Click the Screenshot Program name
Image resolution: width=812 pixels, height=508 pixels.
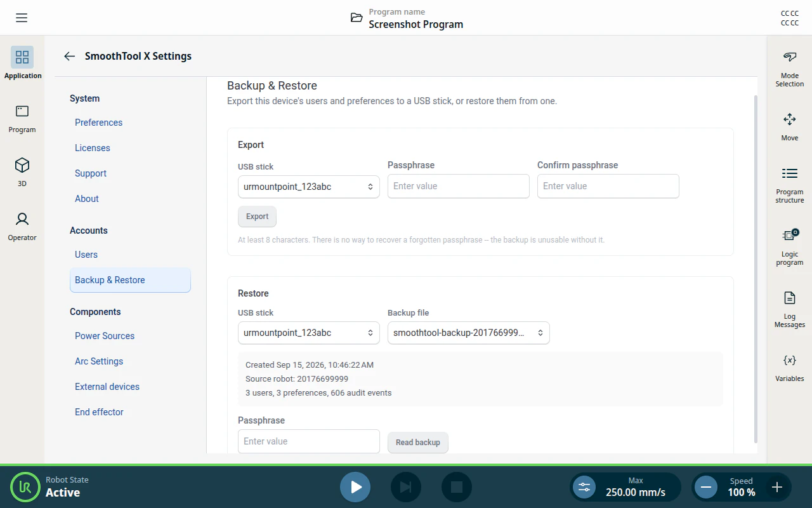416,24
